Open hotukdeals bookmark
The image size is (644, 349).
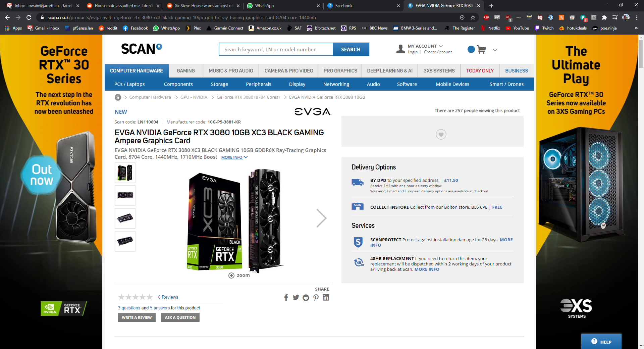(573, 28)
